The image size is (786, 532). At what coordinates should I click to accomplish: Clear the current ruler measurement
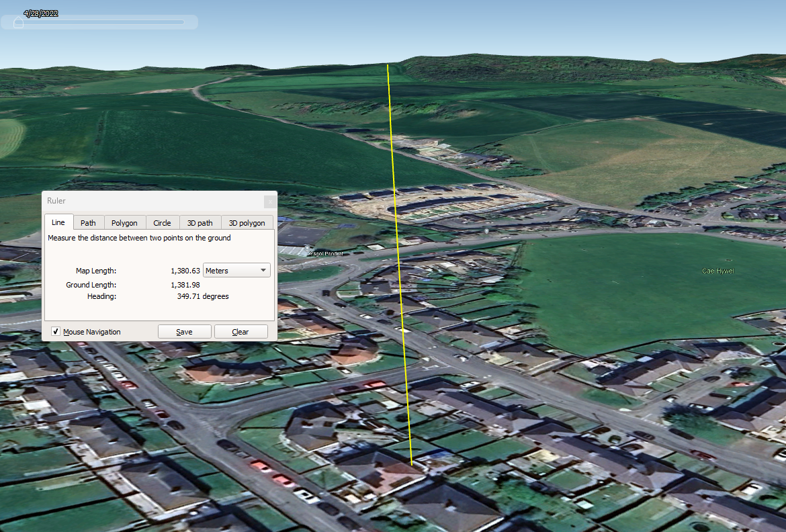pyautogui.click(x=241, y=332)
